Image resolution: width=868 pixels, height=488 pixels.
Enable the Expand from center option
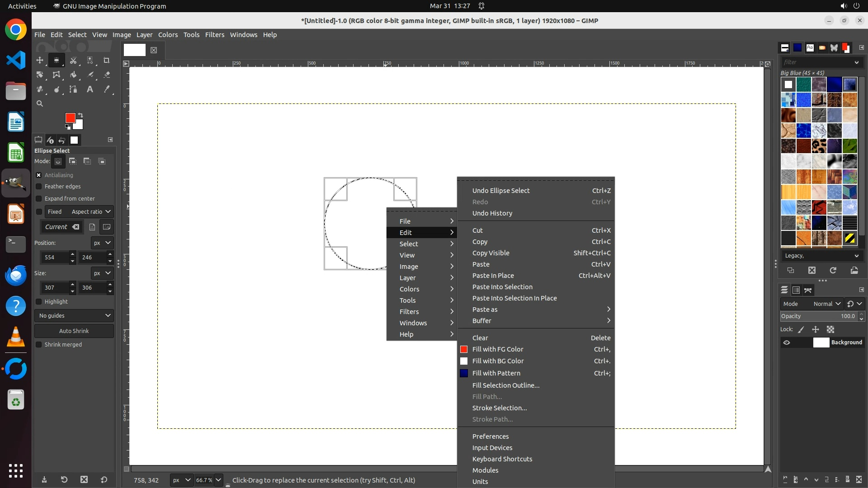tap(39, 199)
